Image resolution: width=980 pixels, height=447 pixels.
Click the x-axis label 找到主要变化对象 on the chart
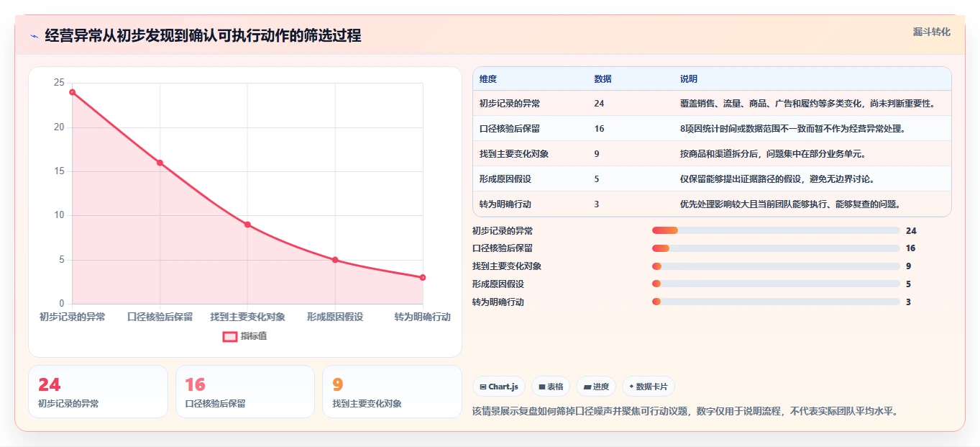pyautogui.click(x=247, y=317)
